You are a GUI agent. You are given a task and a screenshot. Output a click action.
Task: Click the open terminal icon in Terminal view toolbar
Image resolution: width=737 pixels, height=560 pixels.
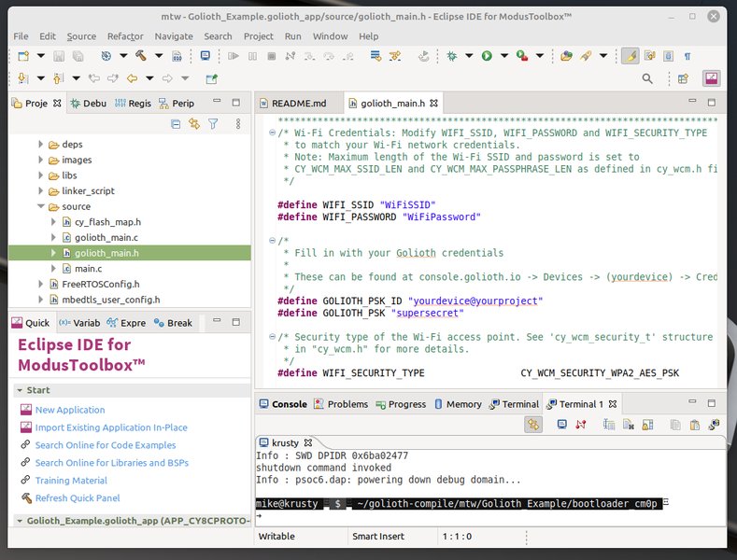(x=561, y=425)
